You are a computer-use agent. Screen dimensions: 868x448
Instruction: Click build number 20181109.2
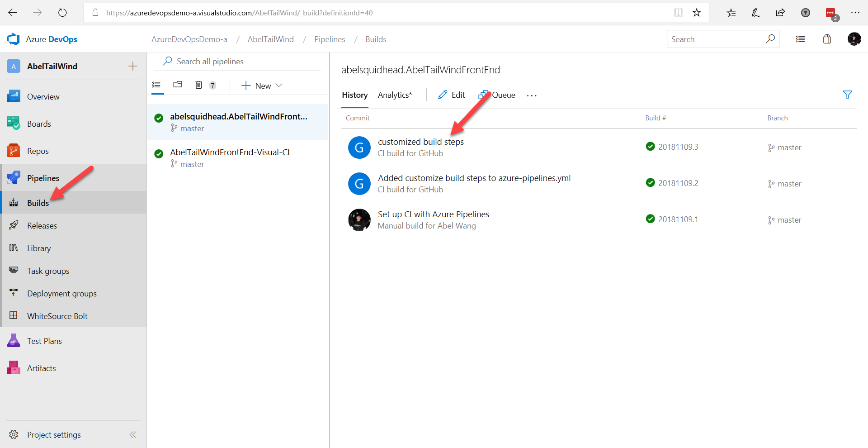click(x=678, y=183)
